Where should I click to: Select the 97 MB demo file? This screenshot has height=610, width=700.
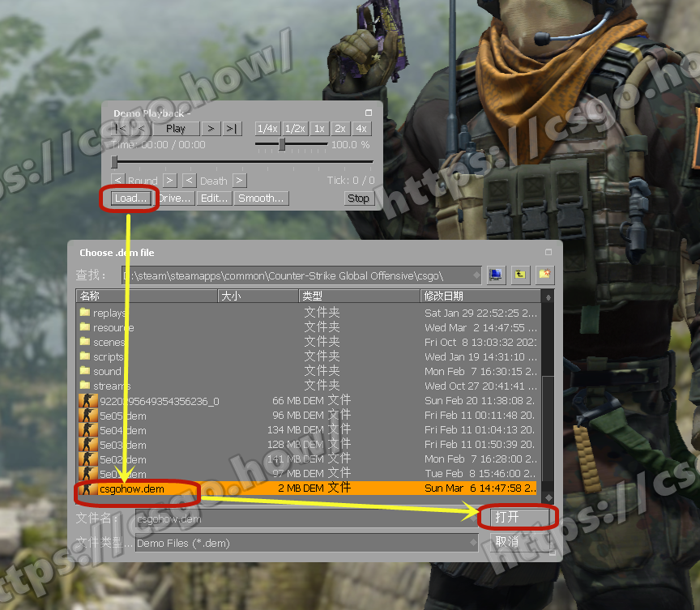[x=308, y=473]
